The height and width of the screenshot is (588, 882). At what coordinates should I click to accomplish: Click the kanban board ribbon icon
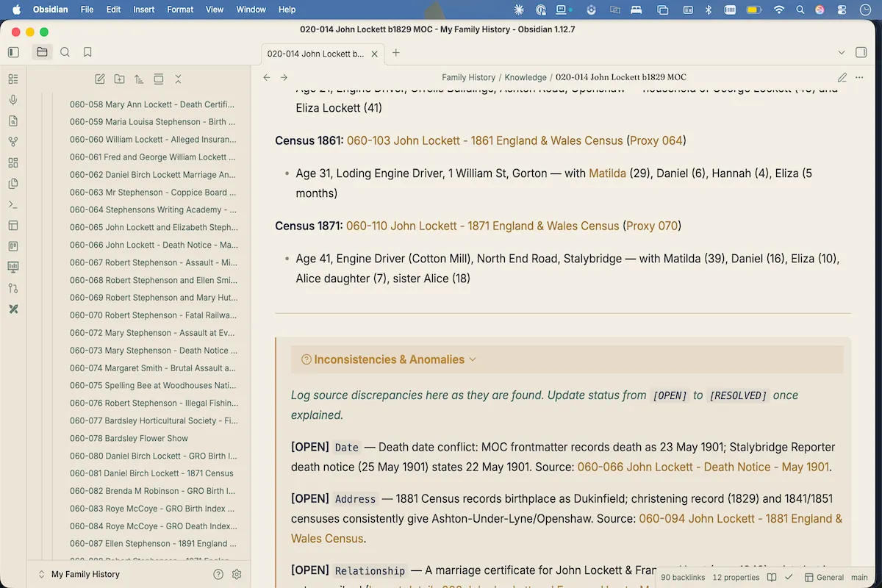13,246
